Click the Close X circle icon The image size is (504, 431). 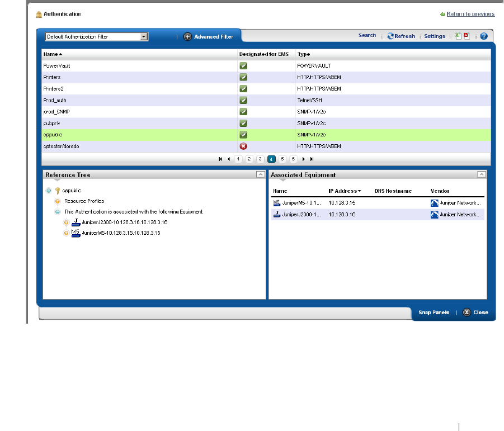tap(467, 312)
